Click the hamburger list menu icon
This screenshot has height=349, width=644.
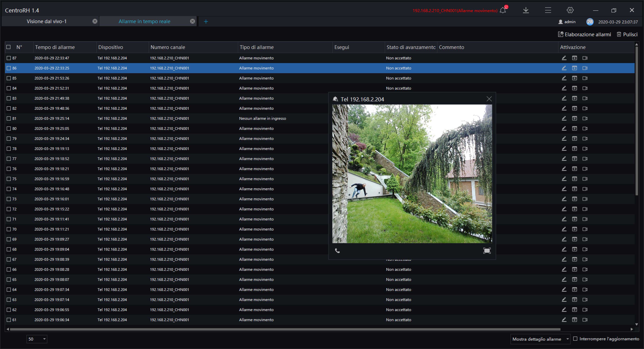(x=548, y=10)
